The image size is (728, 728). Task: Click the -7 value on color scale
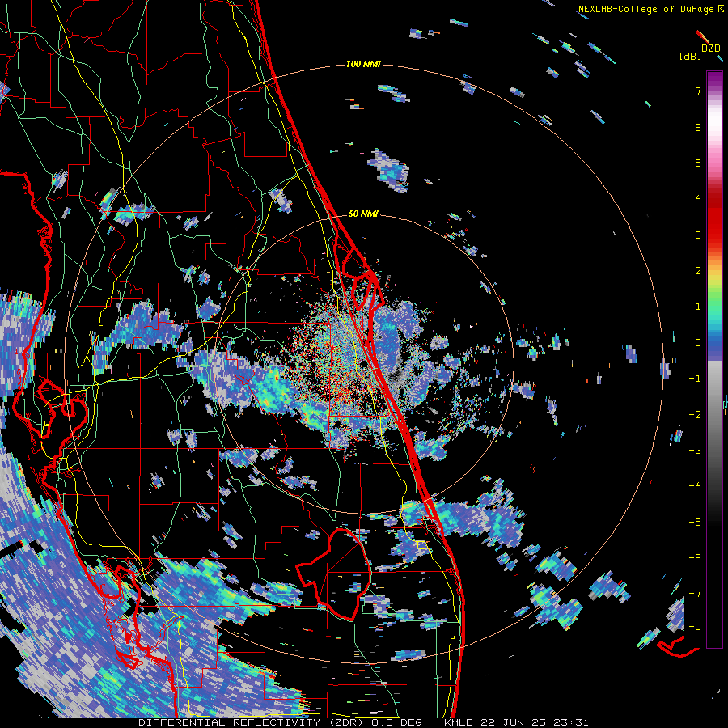[695, 594]
